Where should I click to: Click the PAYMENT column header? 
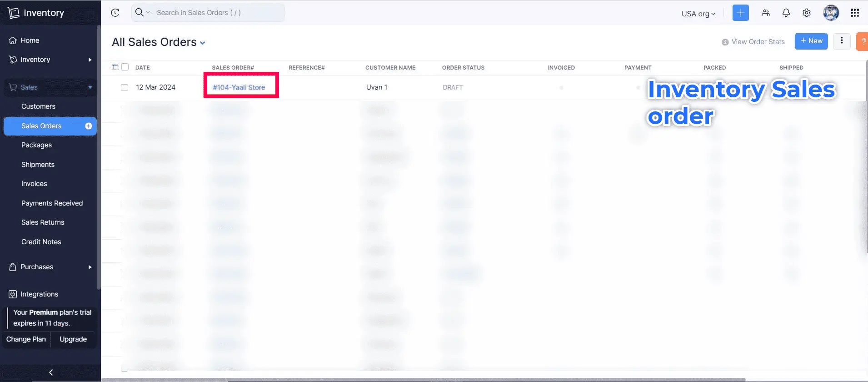click(x=638, y=68)
